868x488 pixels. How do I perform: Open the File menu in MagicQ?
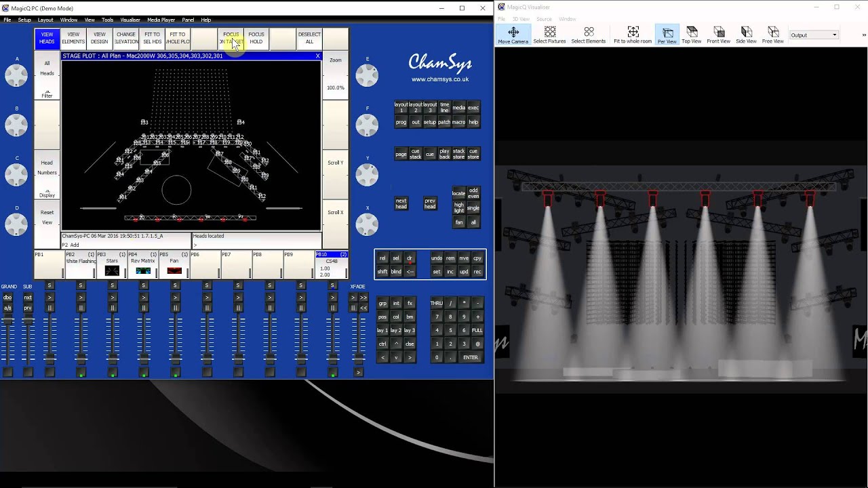point(7,20)
